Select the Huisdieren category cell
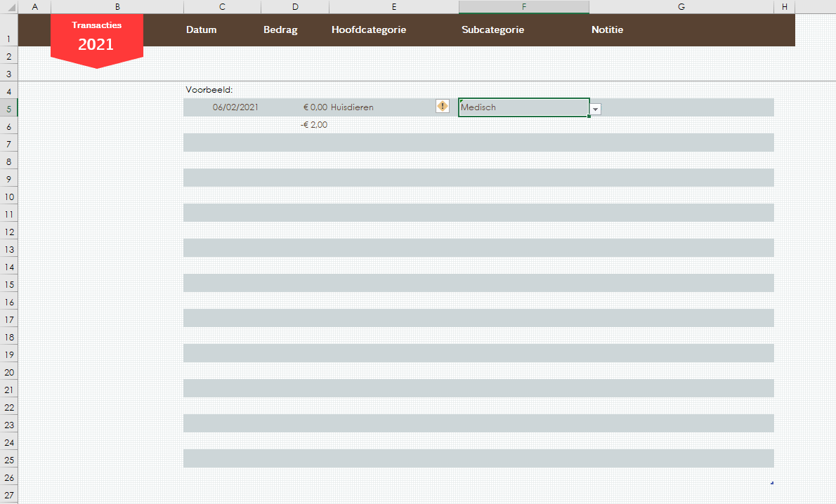The image size is (836, 504). click(x=394, y=107)
